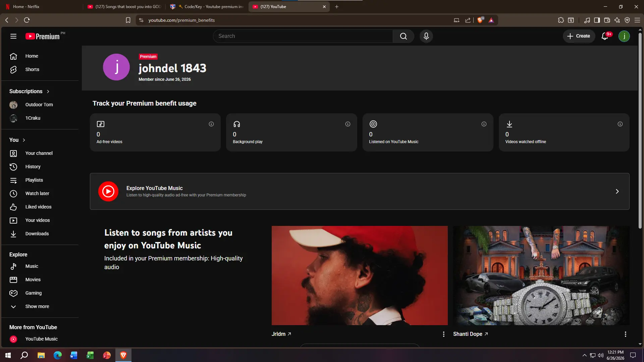The width and height of the screenshot is (644, 362).
Task: Bookmark this page via bookmark icon
Action: pyautogui.click(x=128, y=20)
